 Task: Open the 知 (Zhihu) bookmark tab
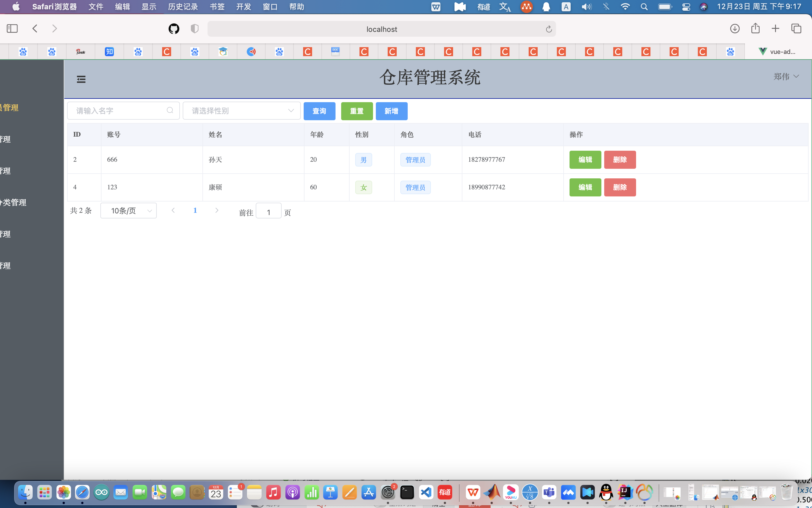[x=109, y=51]
